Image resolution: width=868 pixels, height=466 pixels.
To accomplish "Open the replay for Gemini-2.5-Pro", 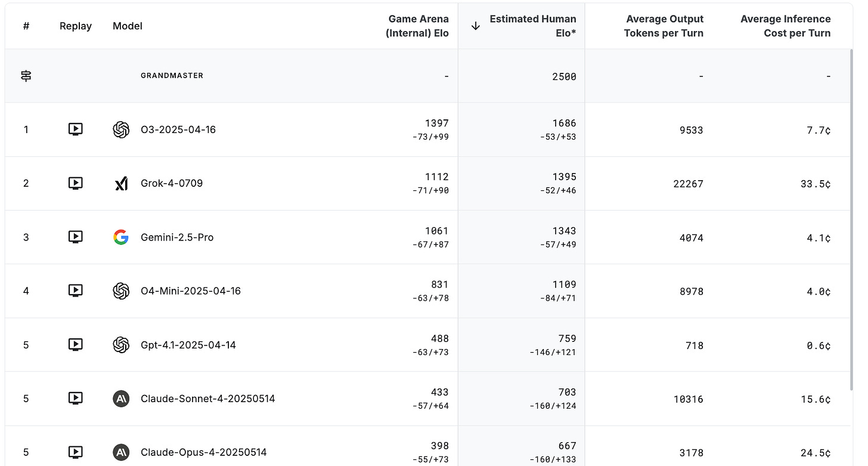I will point(75,237).
